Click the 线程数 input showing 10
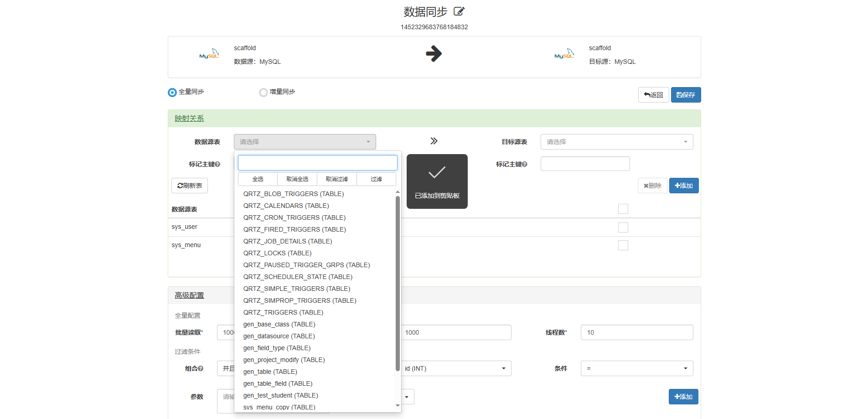Image resolution: width=868 pixels, height=419 pixels. (637, 332)
